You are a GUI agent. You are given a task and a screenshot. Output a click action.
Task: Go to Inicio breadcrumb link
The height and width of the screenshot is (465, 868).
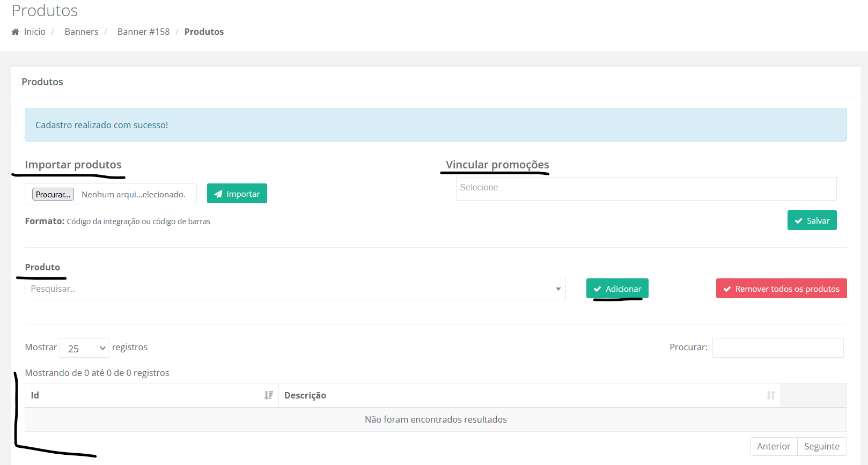coord(35,32)
